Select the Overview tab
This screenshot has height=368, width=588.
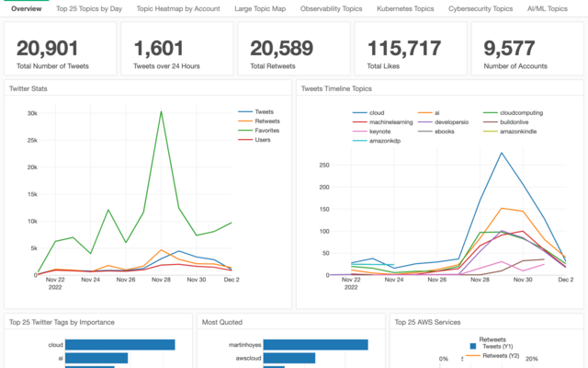coord(26,8)
